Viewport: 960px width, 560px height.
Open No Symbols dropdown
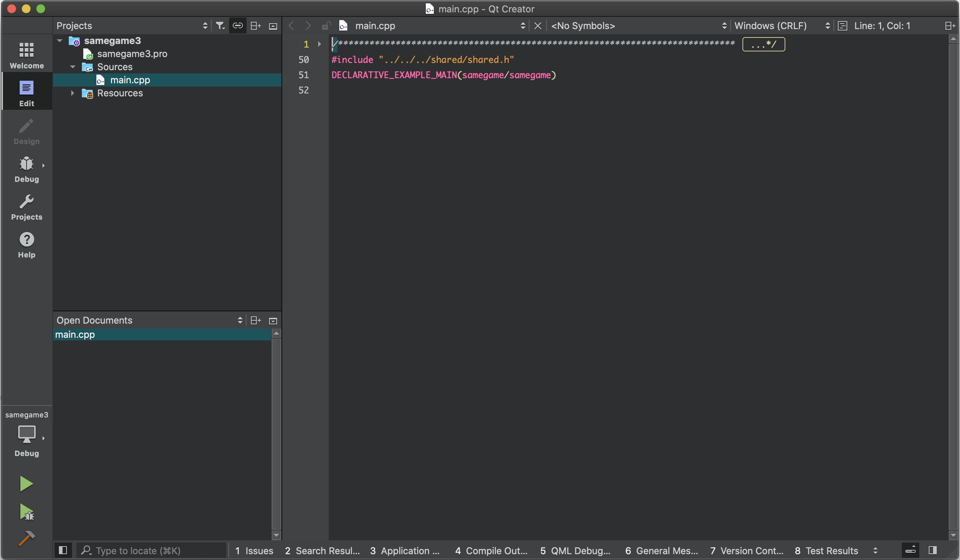click(x=639, y=25)
